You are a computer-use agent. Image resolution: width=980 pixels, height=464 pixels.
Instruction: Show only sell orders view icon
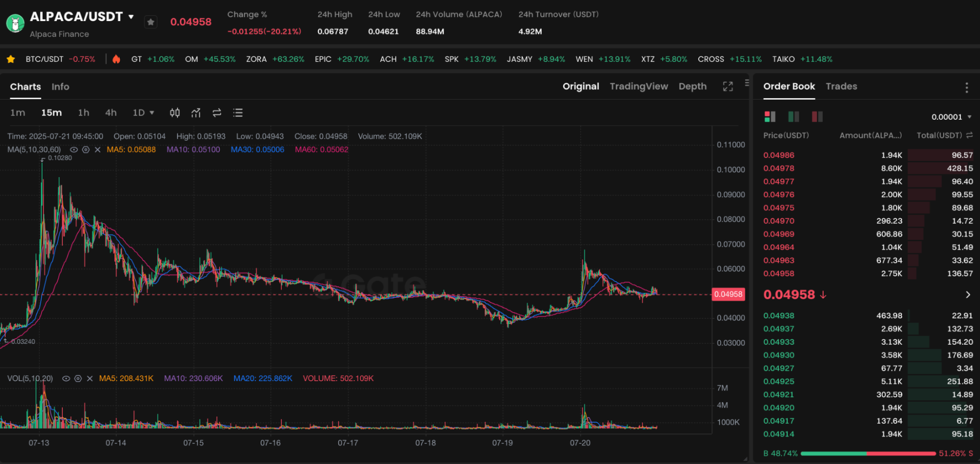point(817,116)
